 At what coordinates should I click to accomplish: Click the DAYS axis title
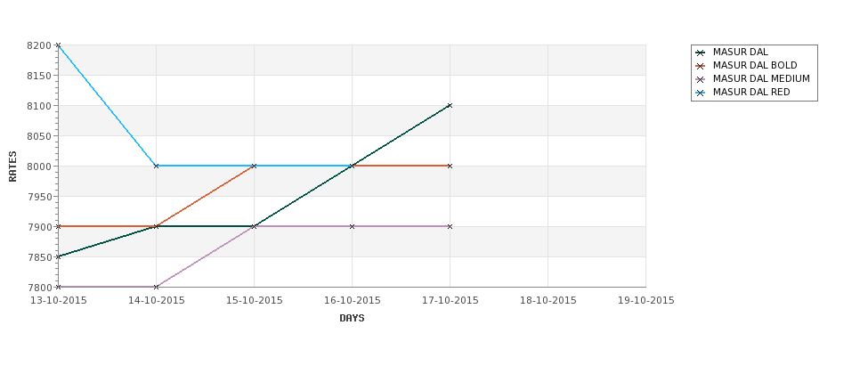(352, 319)
